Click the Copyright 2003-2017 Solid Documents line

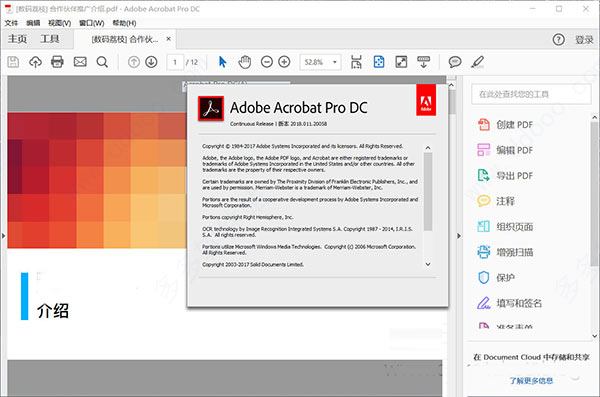(x=253, y=265)
